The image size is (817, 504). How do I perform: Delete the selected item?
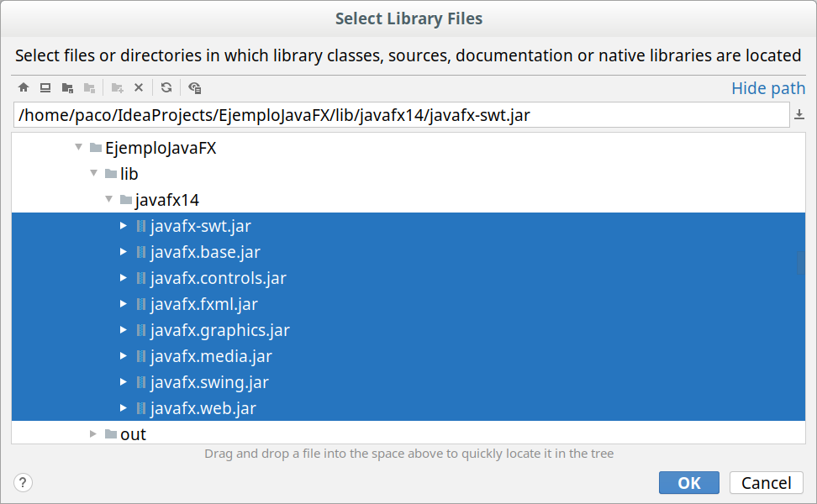click(x=137, y=87)
